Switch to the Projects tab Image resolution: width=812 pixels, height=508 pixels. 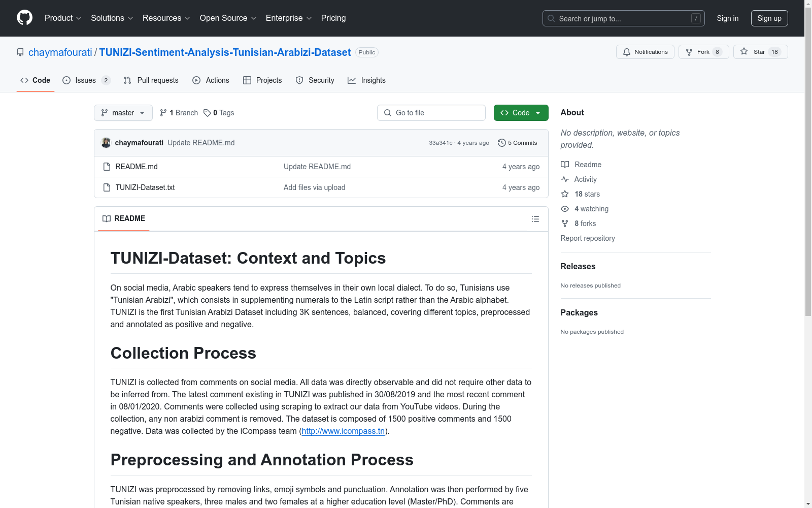[x=262, y=80]
